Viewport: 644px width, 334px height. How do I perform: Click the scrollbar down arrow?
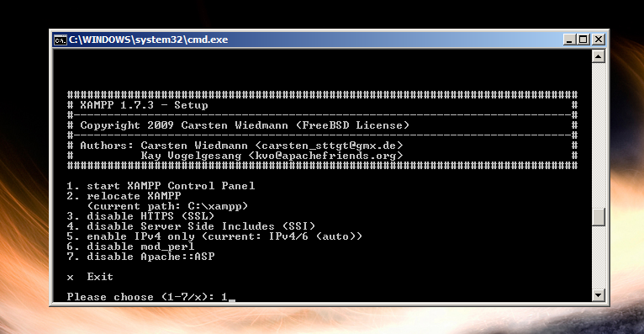click(x=599, y=295)
